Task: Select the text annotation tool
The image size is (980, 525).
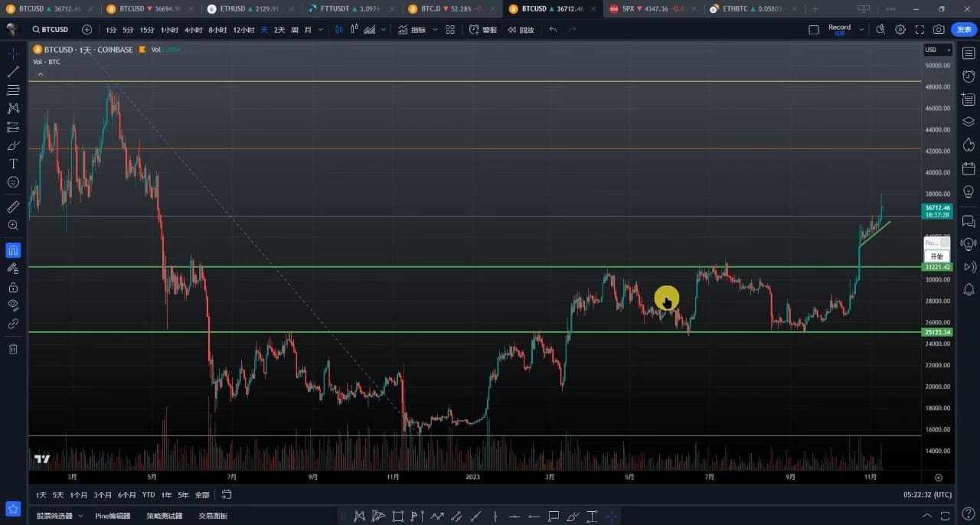Action: click(x=13, y=164)
